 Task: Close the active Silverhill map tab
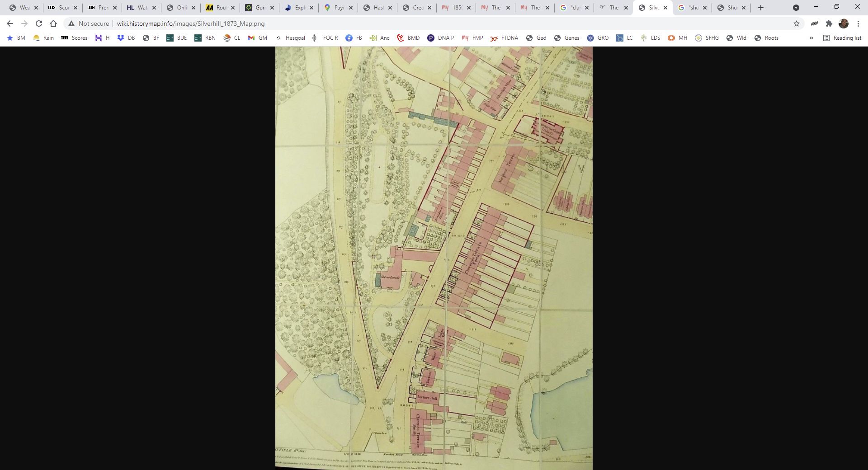click(665, 8)
